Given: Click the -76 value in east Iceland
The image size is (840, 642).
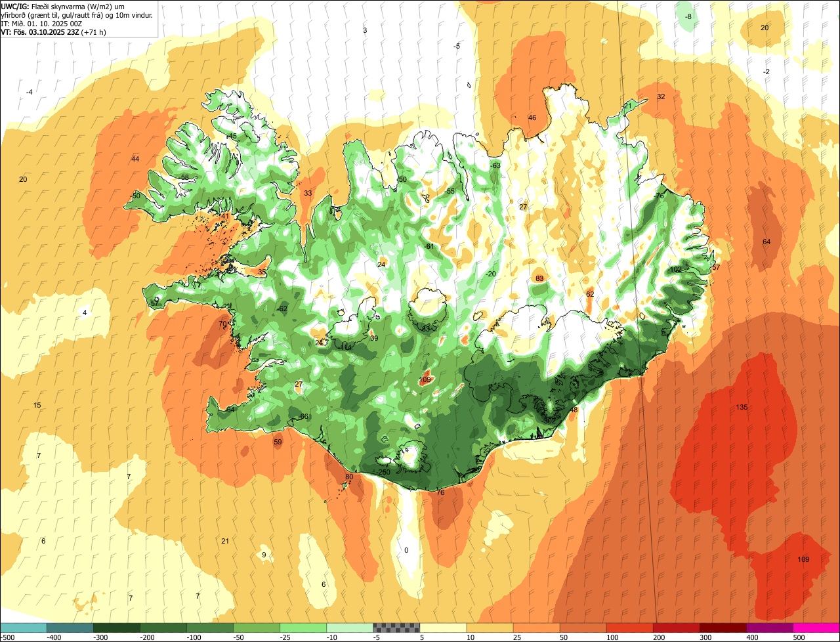Looking at the screenshot, I should click(x=659, y=196).
